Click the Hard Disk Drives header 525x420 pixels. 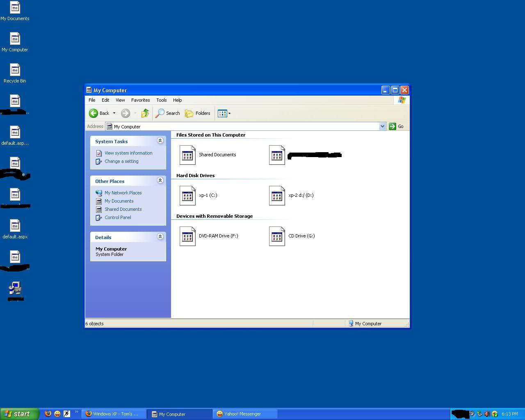[195, 176]
